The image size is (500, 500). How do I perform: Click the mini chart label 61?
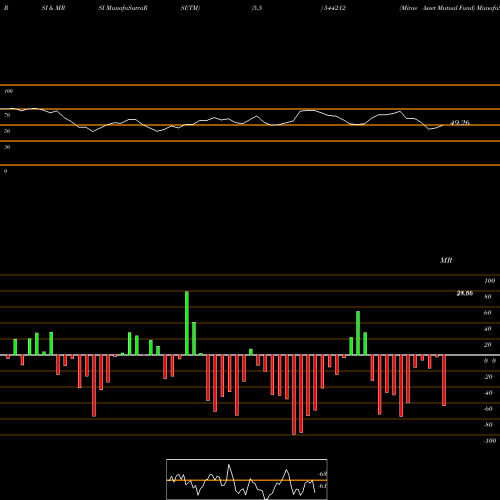coord(322,486)
